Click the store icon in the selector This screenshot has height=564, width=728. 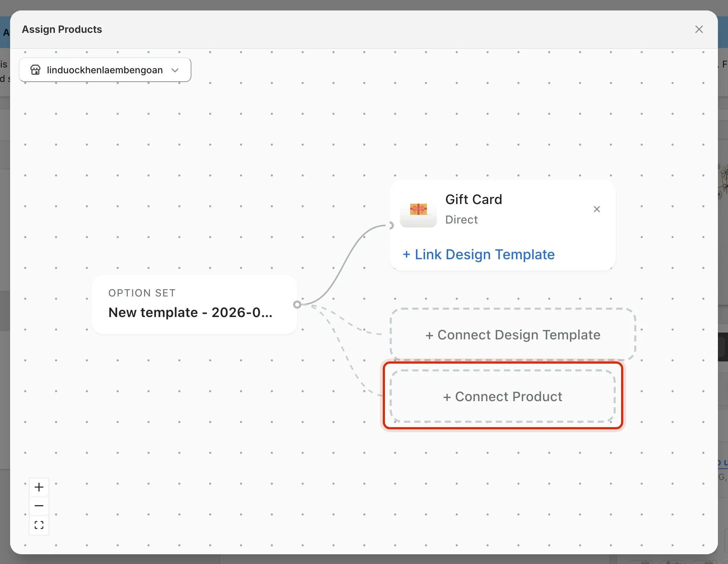coord(35,70)
